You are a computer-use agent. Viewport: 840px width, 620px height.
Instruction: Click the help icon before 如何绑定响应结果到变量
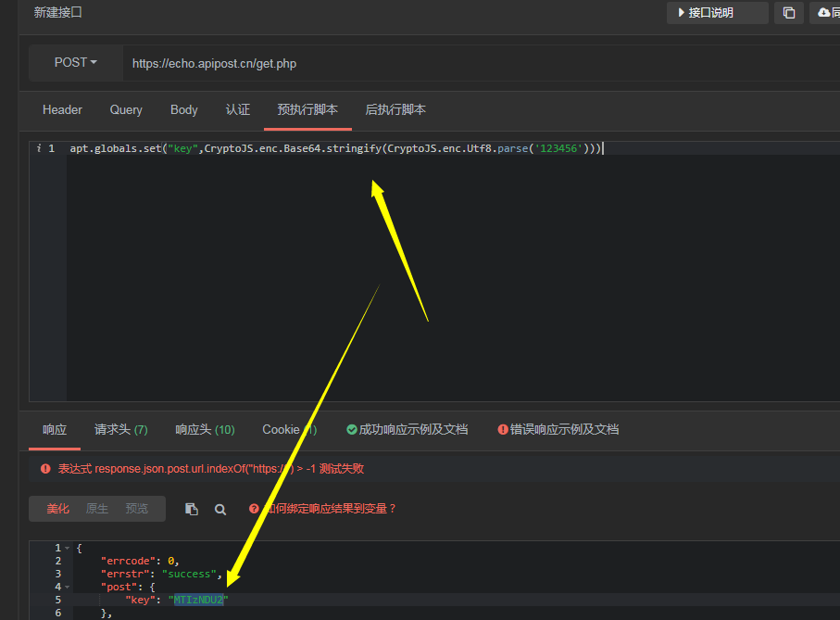tap(254, 508)
